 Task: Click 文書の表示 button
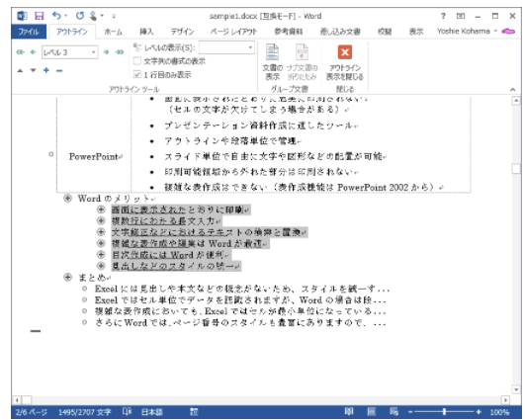coord(272,62)
